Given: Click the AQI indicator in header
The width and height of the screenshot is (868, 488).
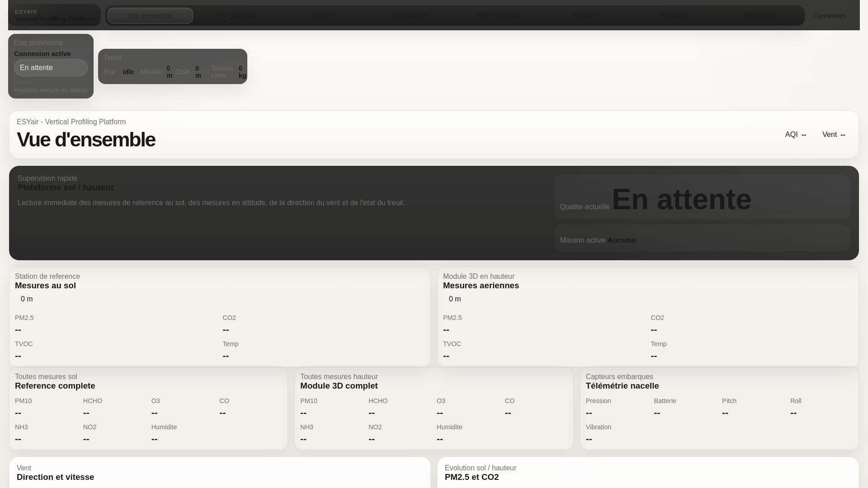Looking at the screenshot, I should pos(796,135).
